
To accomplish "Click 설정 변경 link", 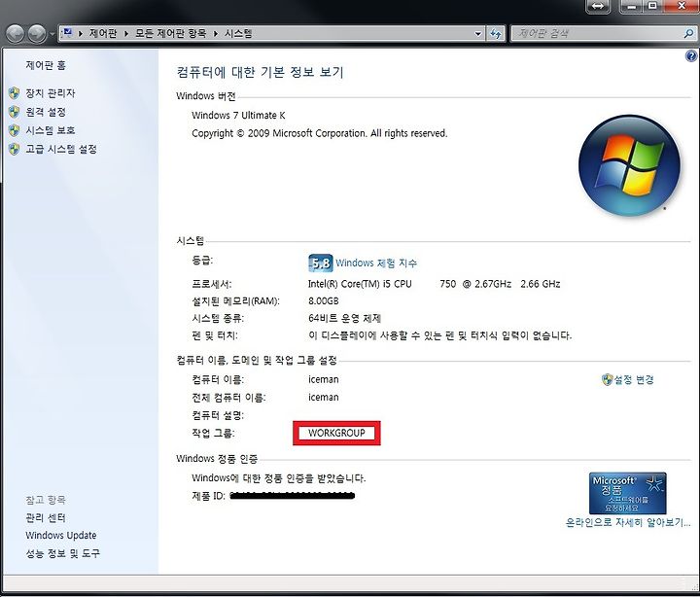I will 634,380.
